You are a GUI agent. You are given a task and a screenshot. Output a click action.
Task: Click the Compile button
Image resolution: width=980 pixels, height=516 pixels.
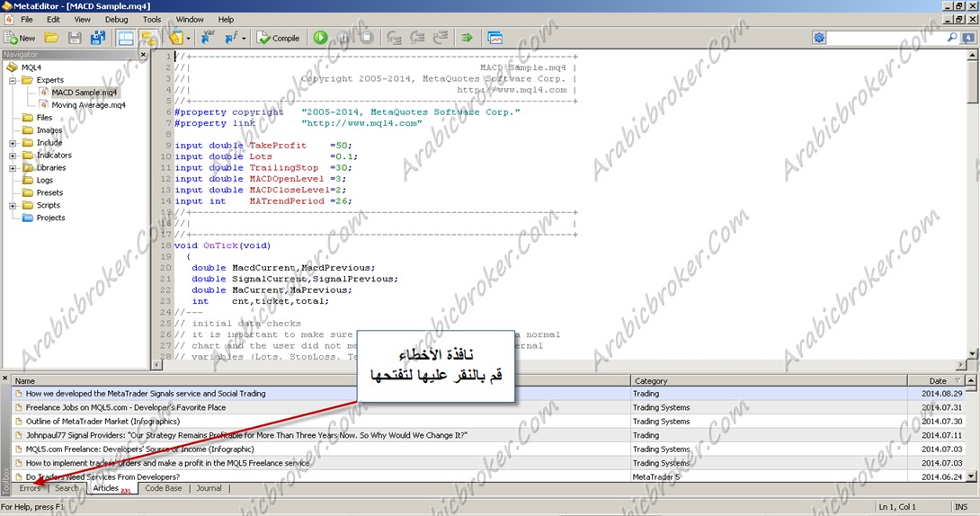[x=278, y=38]
